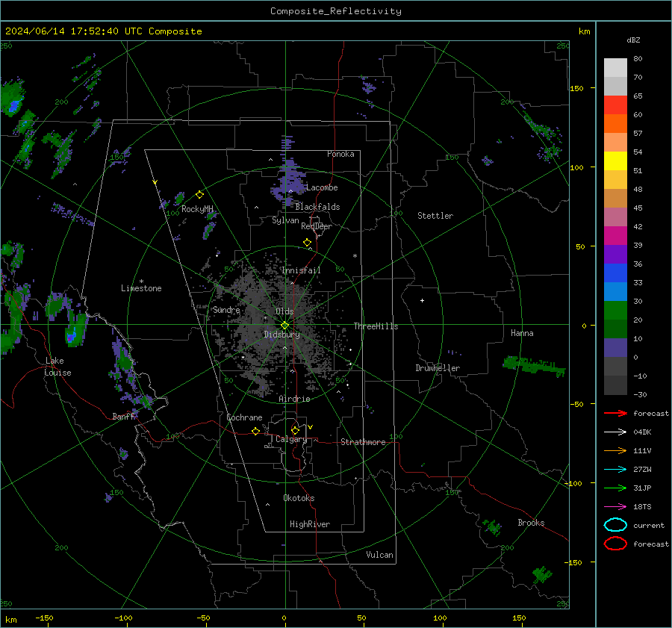
Task: Pick the yellow 51-54 dBZ swatch
Action: pos(615,161)
